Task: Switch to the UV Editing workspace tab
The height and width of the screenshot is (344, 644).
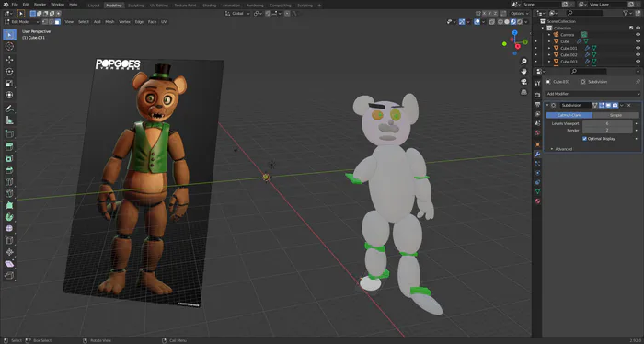Action: coord(159,6)
